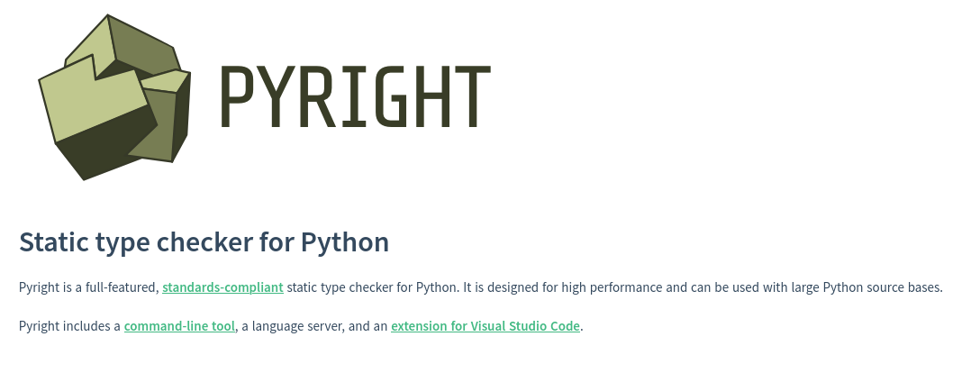This screenshot has width=980, height=373.
Task: Click "Pyright is a full-featured" opening text
Action: click(87, 287)
